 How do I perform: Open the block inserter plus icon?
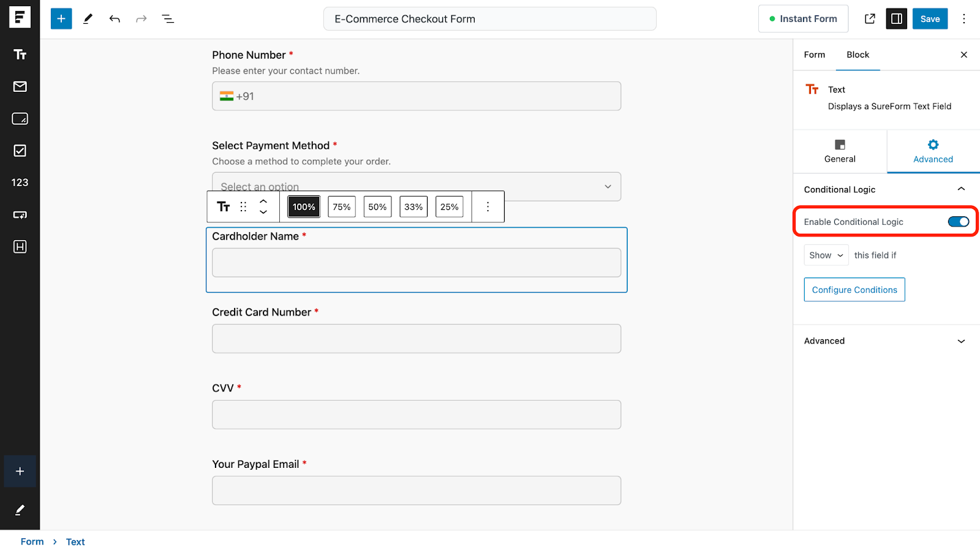pos(61,18)
